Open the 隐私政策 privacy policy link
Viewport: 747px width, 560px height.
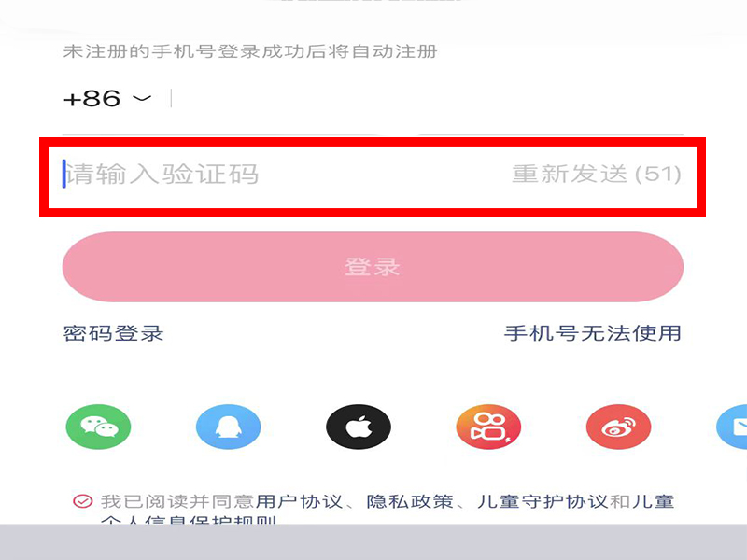(410, 501)
